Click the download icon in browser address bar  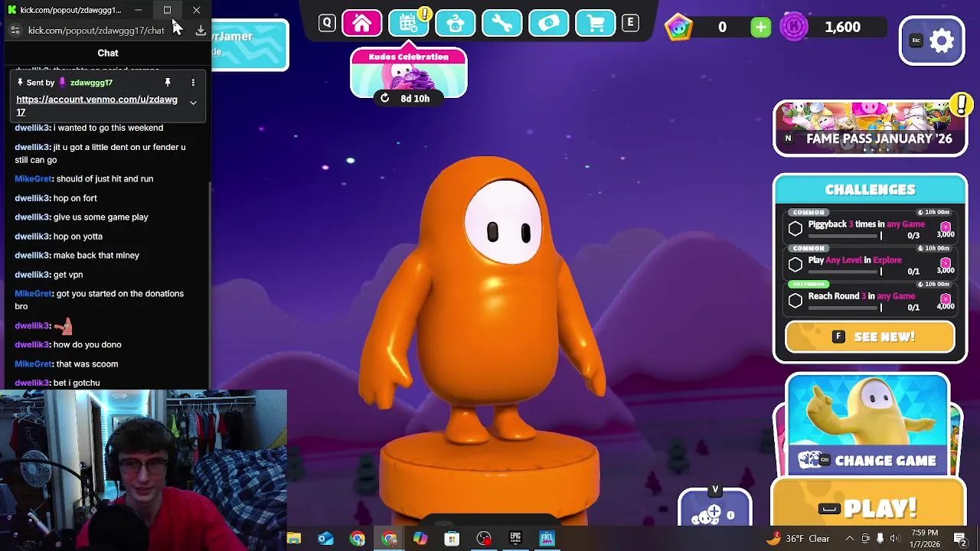coord(201,31)
